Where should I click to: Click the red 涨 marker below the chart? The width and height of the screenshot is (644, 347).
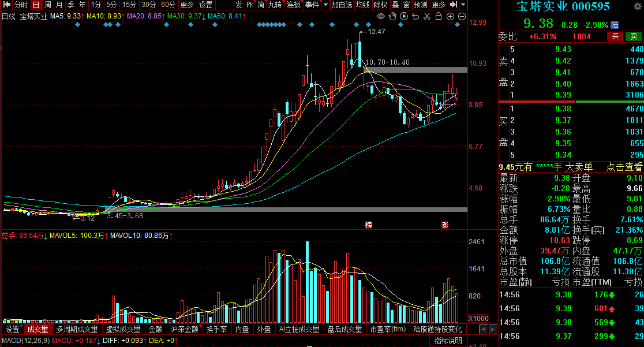click(x=445, y=224)
